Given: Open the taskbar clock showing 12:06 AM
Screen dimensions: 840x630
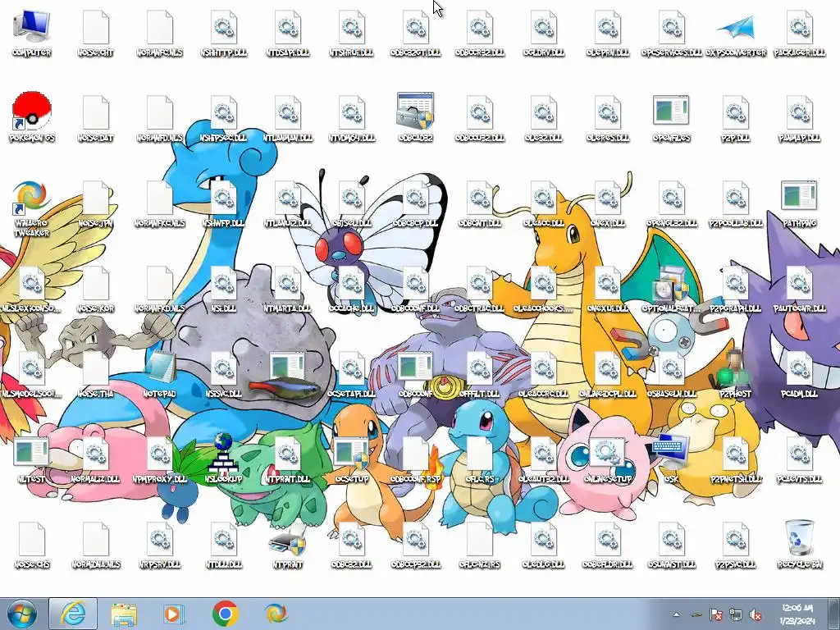Looking at the screenshot, I should click(x=797, y=614).
